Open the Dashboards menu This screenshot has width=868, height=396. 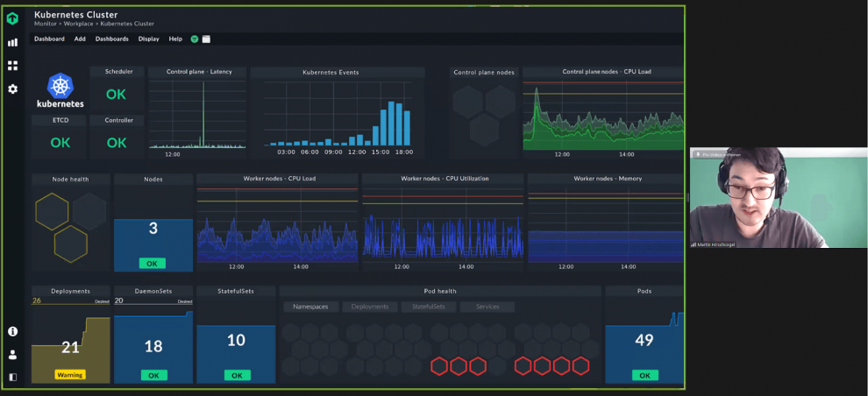point(112,39)
